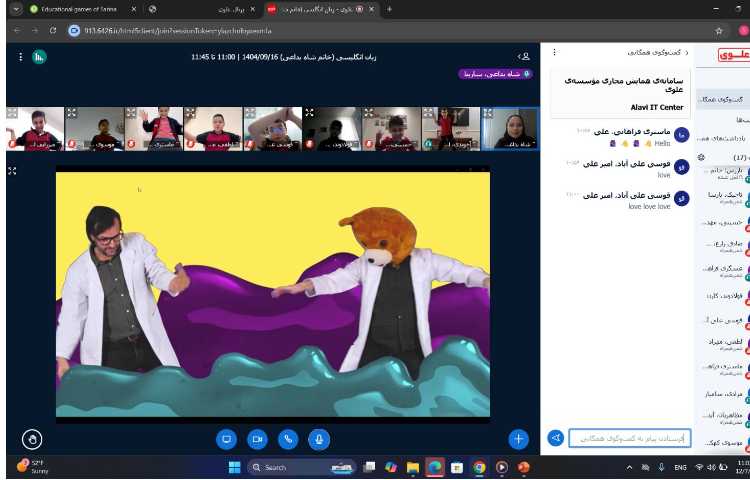Click the shared presentation video with bear mascot

[x=273, y=294]
